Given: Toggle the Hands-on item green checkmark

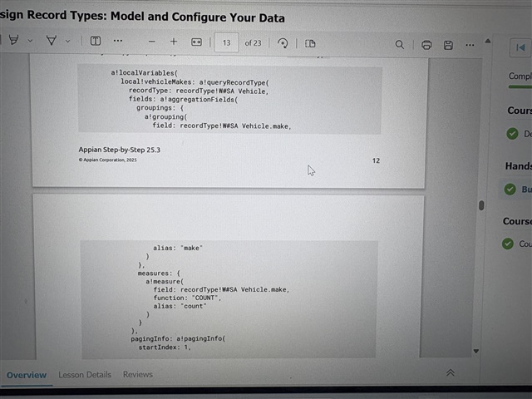Looking at the screenshot, I should pyautogui.click(x=510, y=190).
